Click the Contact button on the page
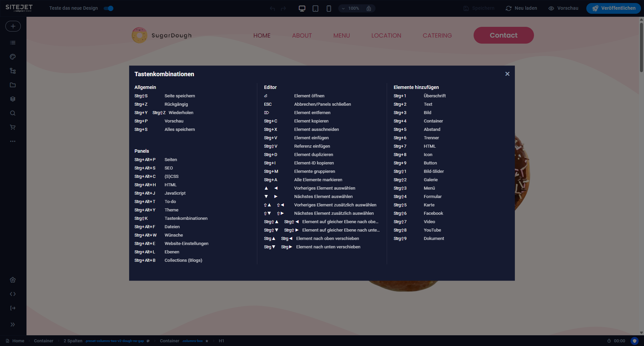644x346 pixels. tap(503, 35)
